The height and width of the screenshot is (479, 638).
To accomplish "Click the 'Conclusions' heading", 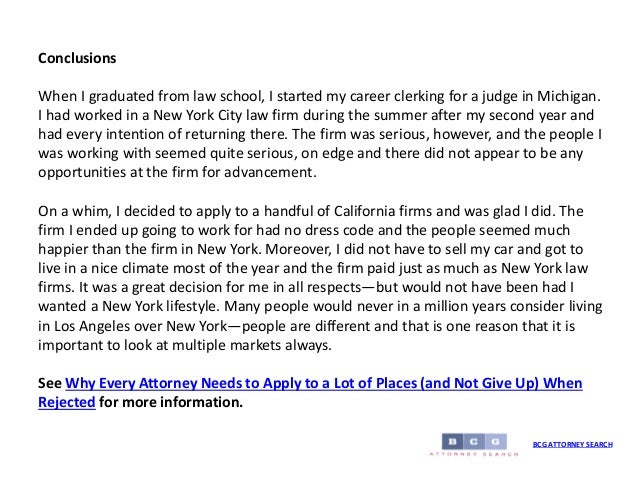I will click(x=77, y=58).
